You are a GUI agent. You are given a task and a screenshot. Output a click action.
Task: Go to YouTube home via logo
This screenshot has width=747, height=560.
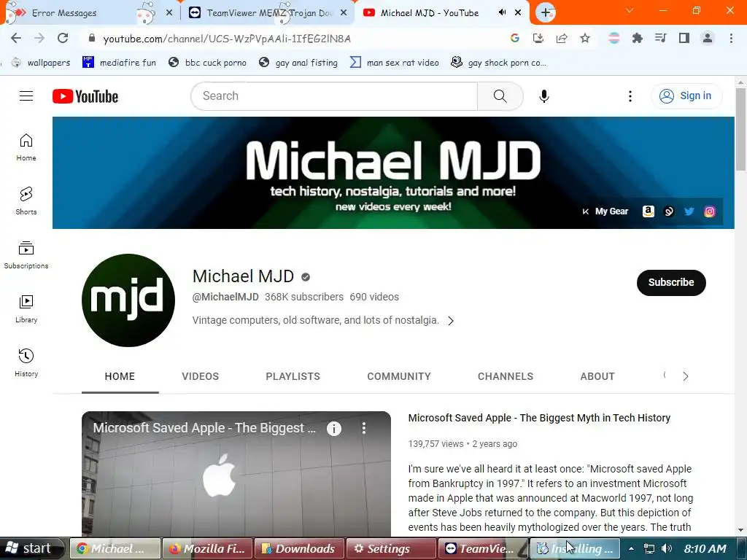85,96
